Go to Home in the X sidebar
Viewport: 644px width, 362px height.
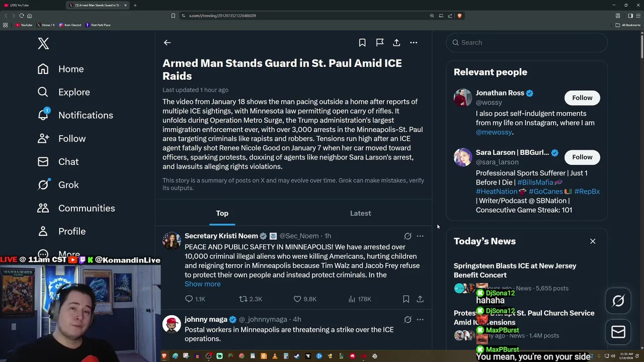pos(60,69)
